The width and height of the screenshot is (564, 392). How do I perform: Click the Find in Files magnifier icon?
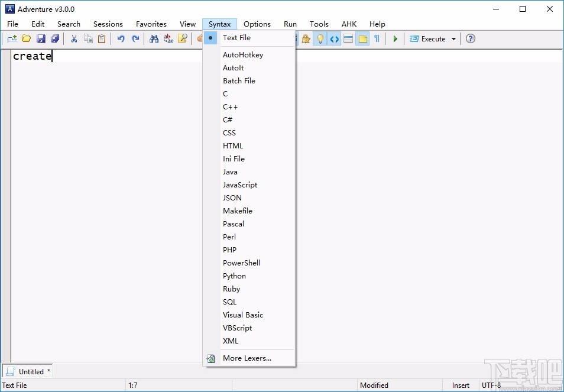[183, 38]
